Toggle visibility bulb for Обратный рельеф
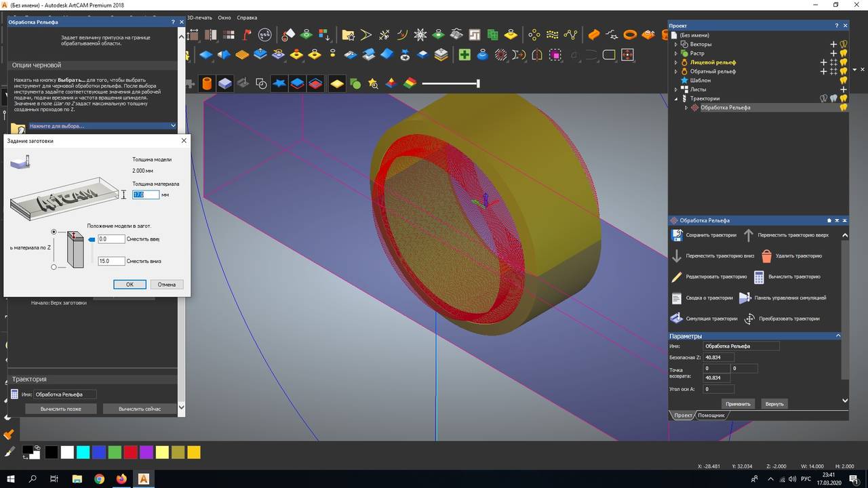This screenshot has width=868, height=488. [x=844, y=71]
